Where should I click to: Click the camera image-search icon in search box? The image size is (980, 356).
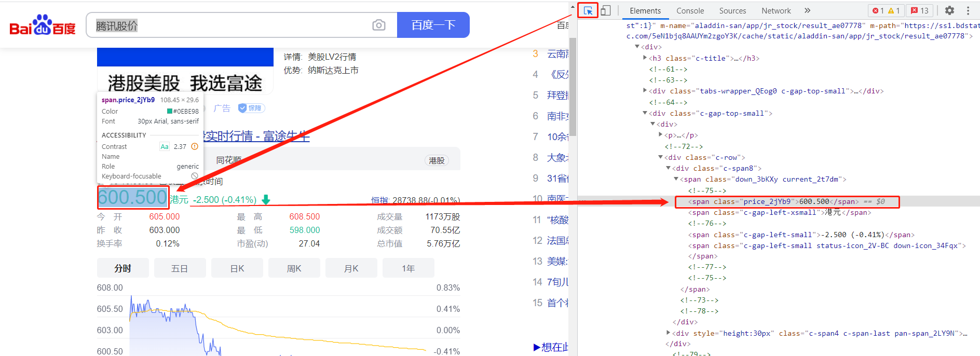pos(379,25)
